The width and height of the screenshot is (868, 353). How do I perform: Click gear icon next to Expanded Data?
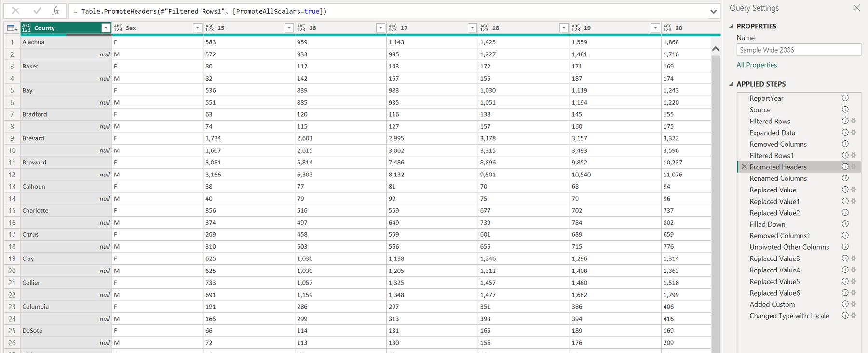(x=854, y=133)
